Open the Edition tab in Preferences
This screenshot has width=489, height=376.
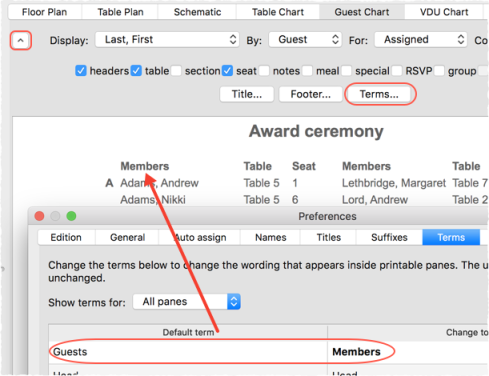66,237
